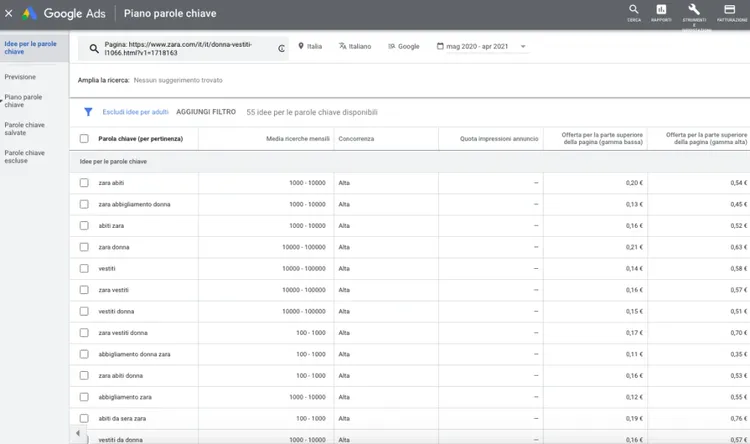Click the 0,76 € bid for abiti da sera zara
The image size is (750, 444).
739,418
